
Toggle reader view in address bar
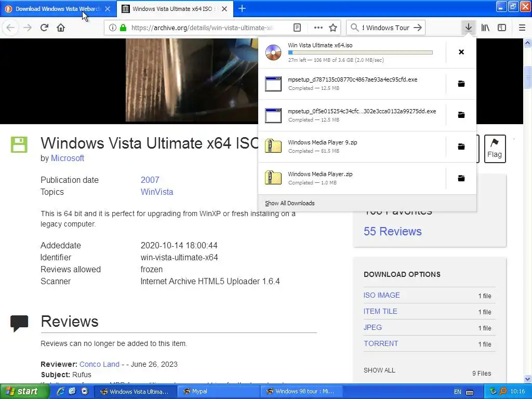coord(297,28)
